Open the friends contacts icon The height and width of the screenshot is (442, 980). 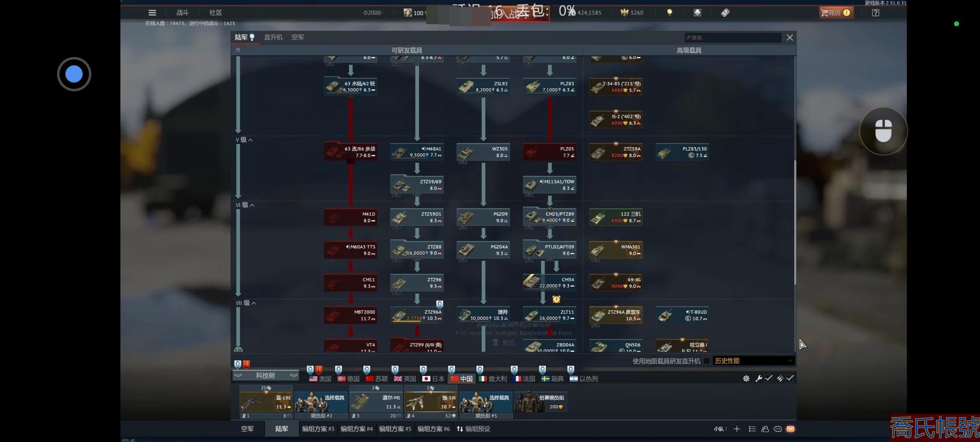[765, 429]
